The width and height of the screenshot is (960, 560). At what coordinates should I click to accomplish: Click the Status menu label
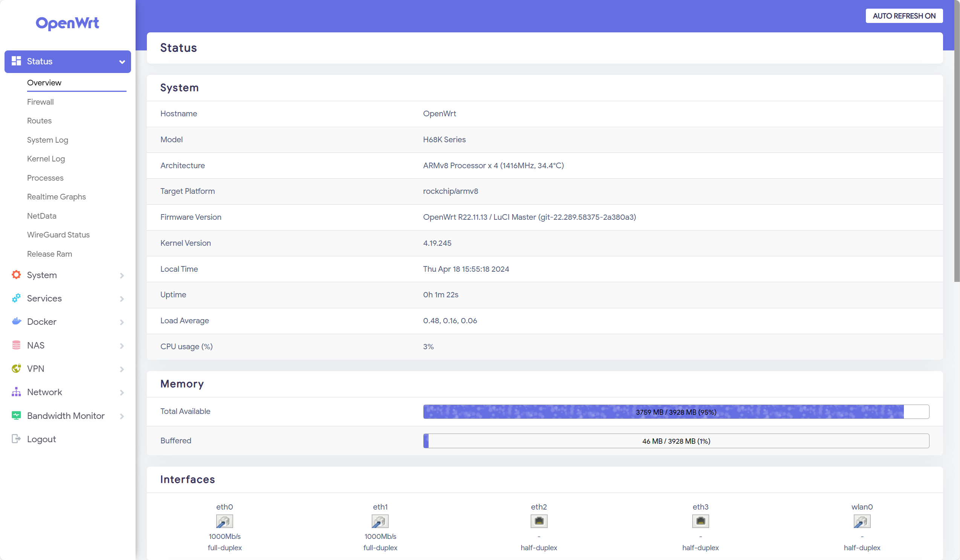click(x=40, y=61)
